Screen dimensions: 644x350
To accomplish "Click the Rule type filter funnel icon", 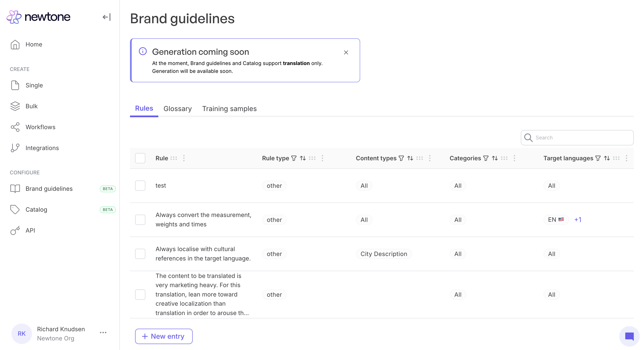I will click(294, 158).
